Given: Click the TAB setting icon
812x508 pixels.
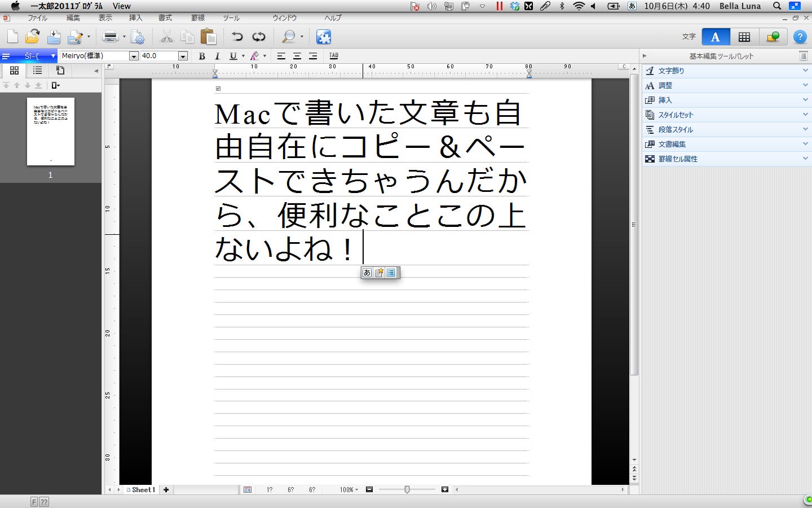Looking at the screenshot, I should click(334, 56).
